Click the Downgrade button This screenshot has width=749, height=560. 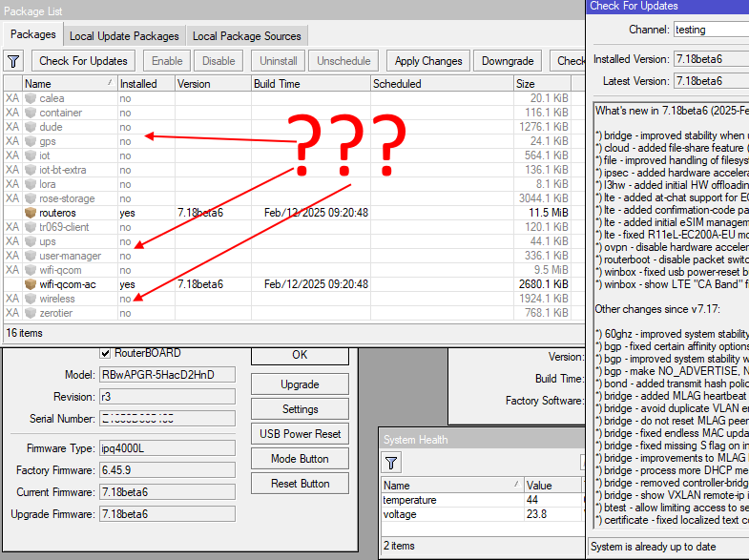[508, 61]
